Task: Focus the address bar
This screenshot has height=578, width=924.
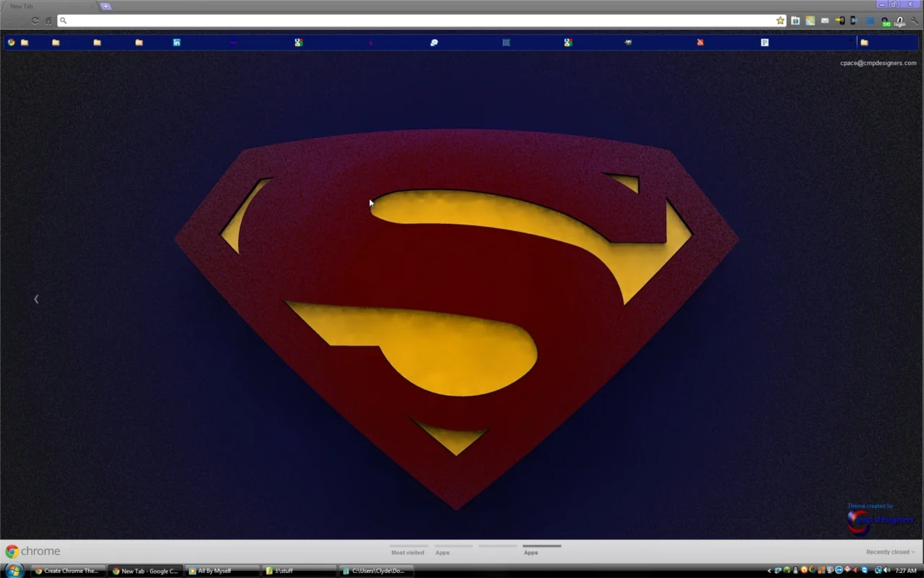Action: coord(421,21)
